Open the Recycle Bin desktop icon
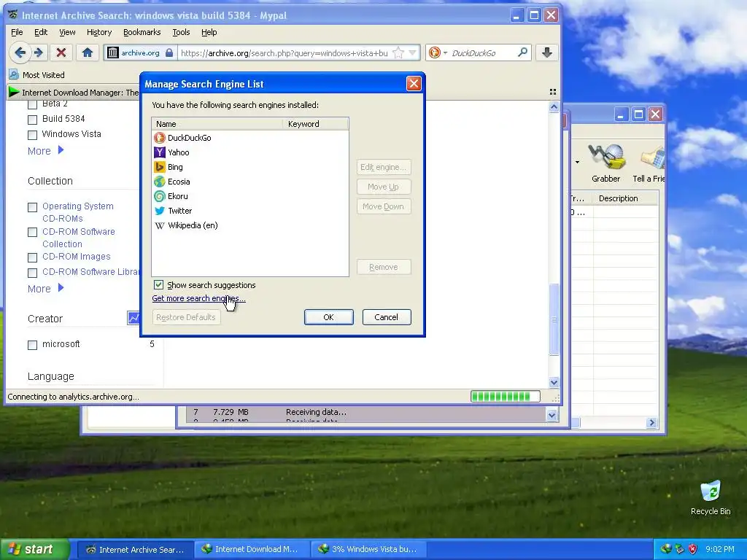 coord(711,497)
